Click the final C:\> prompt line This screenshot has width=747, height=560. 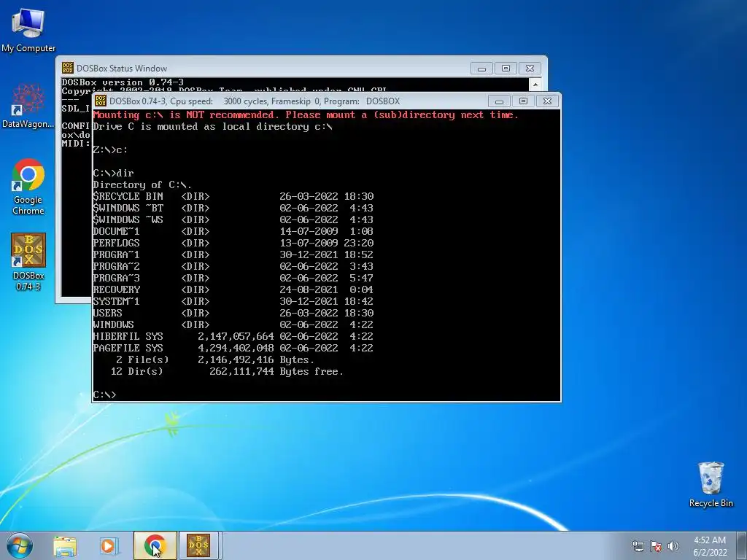[104, 394]
